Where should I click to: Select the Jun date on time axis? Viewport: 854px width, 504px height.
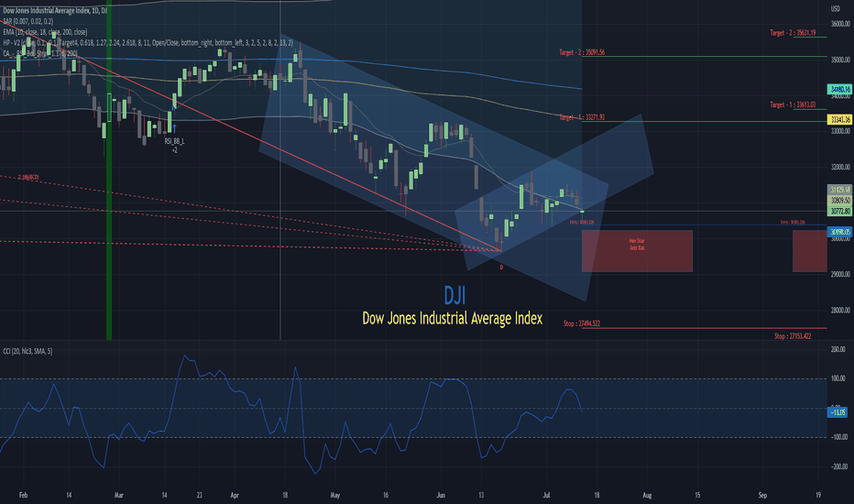pyautogui.click(x=441, y=495)
